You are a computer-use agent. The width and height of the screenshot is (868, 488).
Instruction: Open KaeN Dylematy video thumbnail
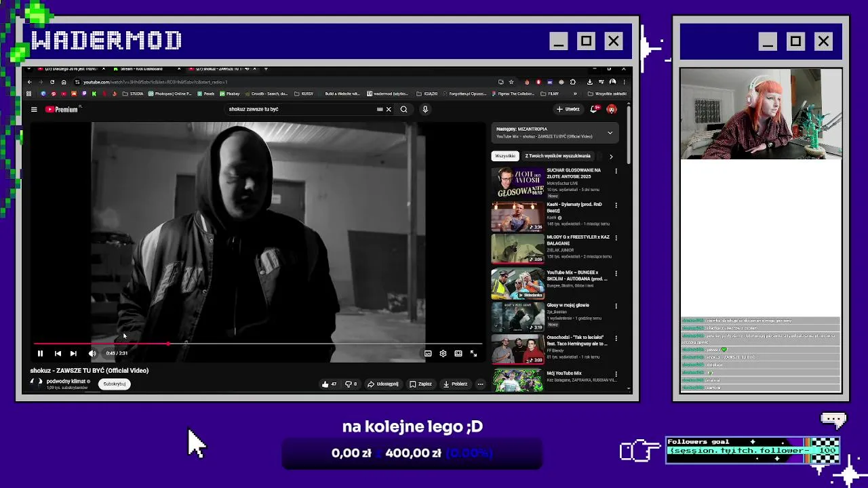point(517,216)
